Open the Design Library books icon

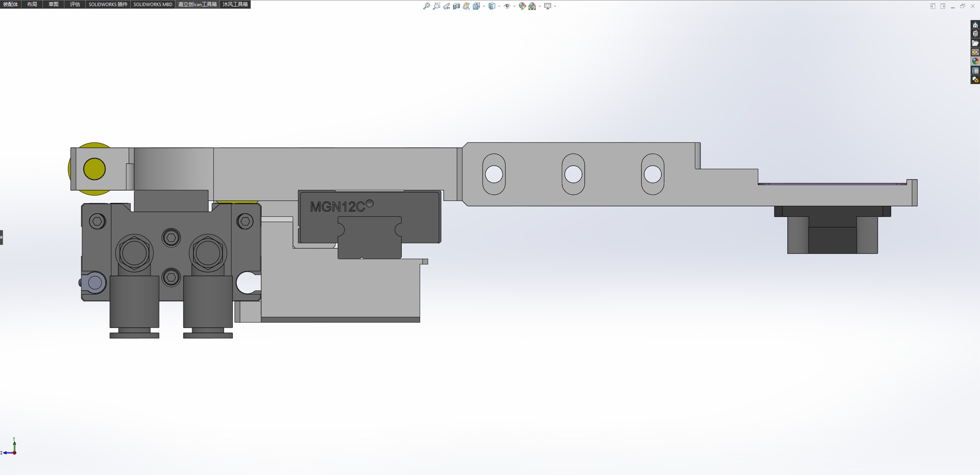(975, 34)
